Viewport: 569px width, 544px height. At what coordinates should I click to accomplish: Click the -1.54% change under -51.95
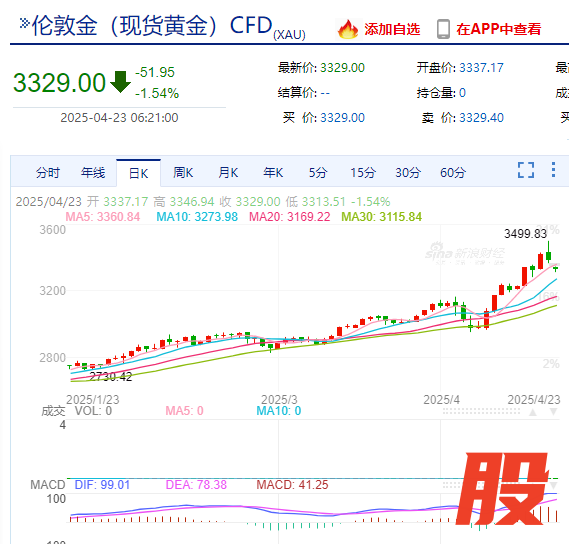[x=157, y=94]
